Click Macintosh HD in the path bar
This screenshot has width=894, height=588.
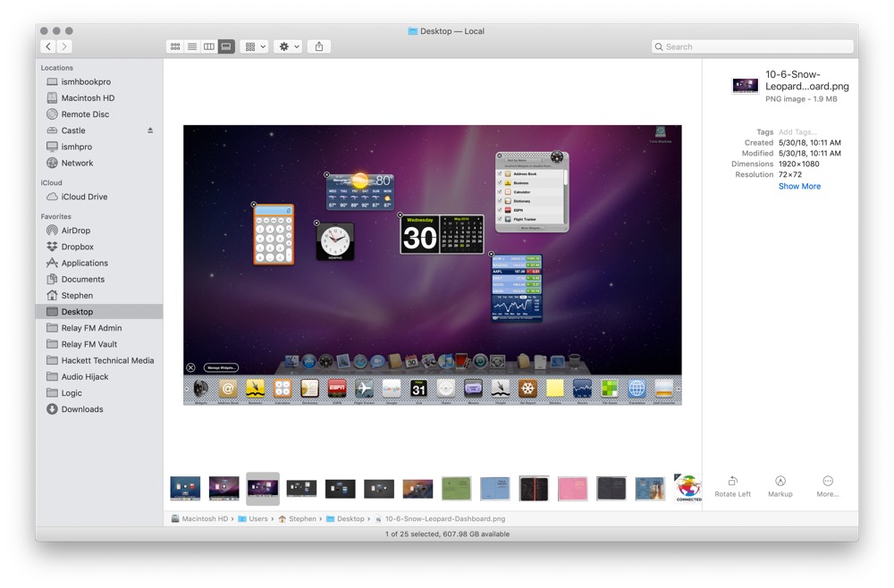tap(199, 519)
